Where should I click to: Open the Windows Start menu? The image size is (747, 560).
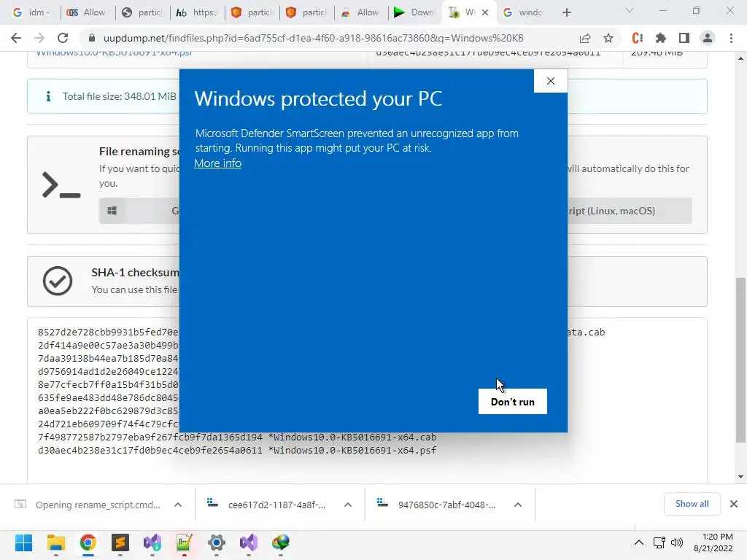(x=23, y=542)
